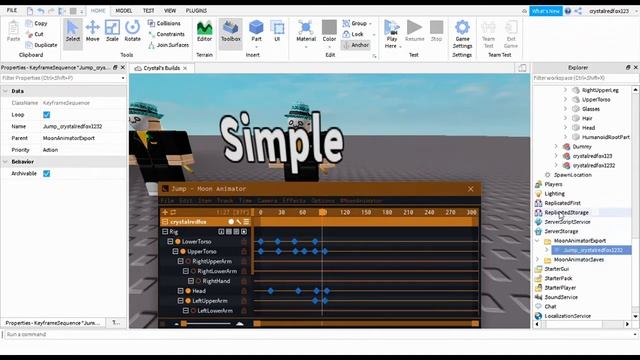Switch to the PLUGINS ribbon tab

196,11
